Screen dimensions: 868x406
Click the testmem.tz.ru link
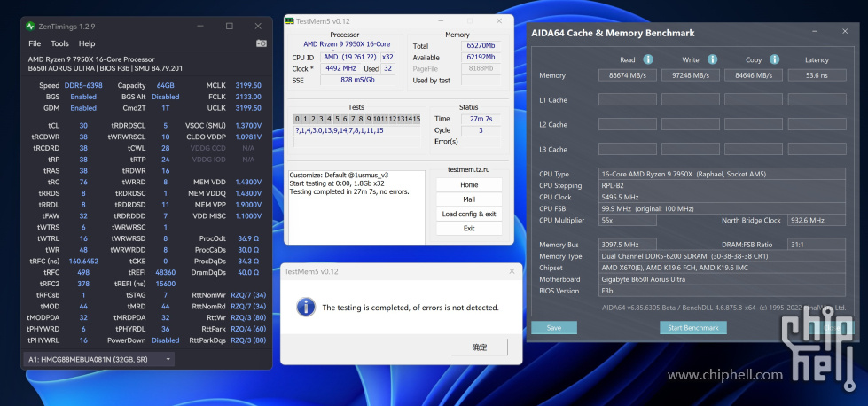point(468,169)
